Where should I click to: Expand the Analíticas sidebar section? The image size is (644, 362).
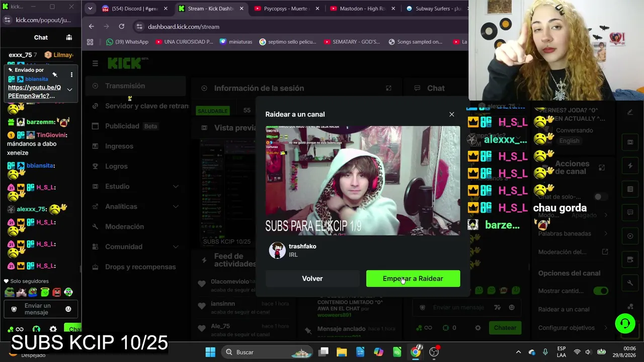136,207
